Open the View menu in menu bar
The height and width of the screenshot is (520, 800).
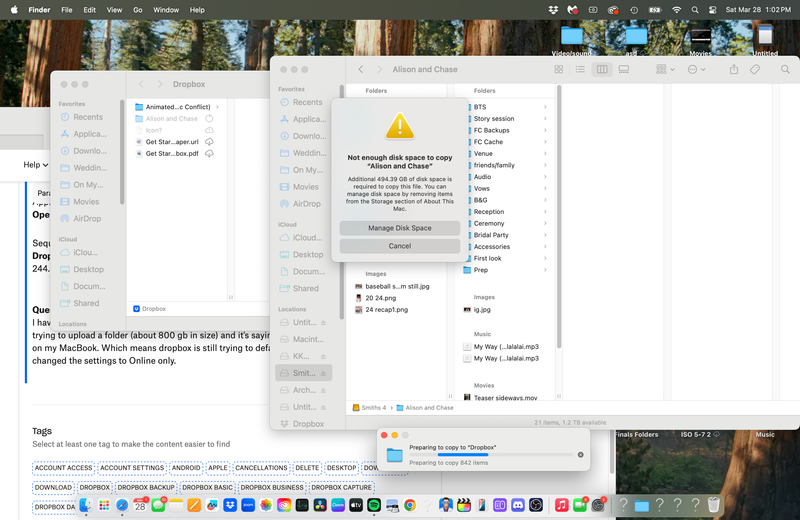pos(113,10)
